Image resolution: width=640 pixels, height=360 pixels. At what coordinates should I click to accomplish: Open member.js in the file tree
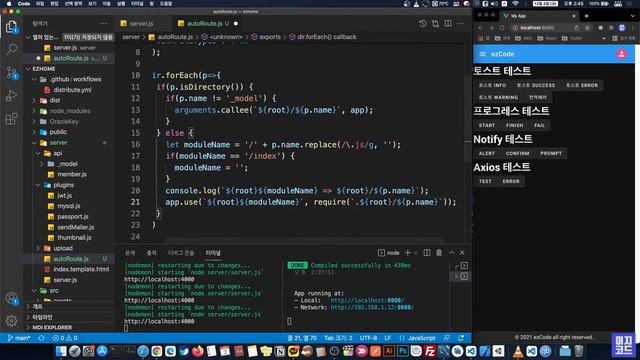click(71, 174)
